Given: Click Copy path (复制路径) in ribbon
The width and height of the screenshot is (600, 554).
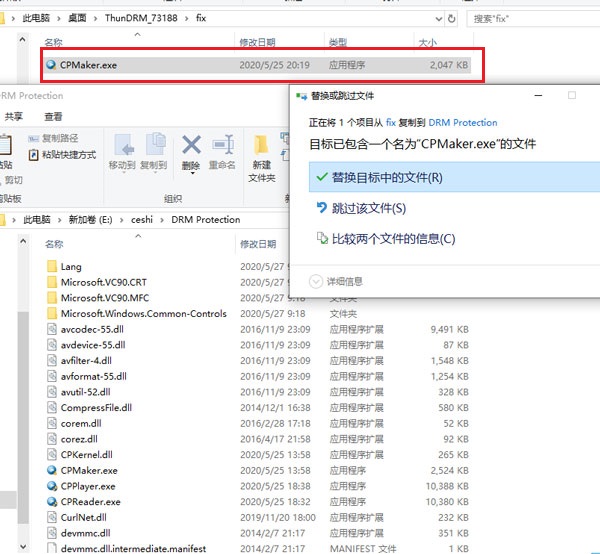Looking at the screenshot, I should pyautogui.click(x=59, y=139).
